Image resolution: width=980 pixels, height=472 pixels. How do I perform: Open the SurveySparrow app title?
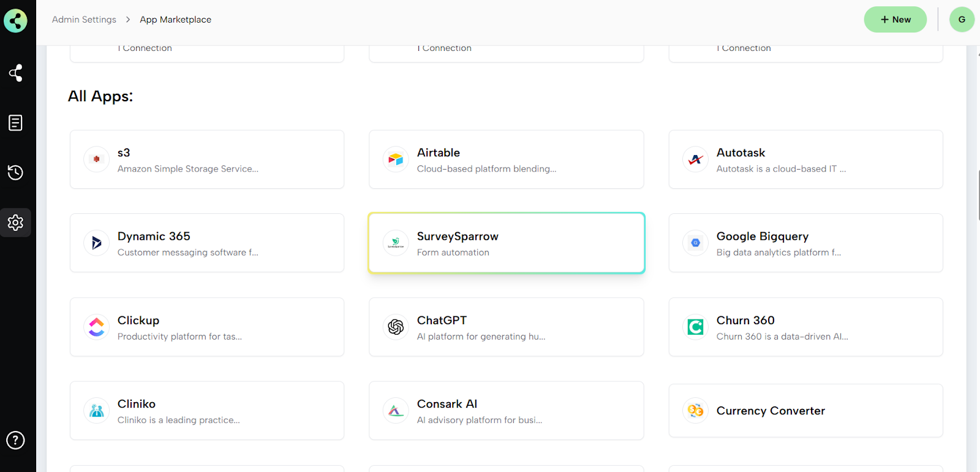click(458, 236)
